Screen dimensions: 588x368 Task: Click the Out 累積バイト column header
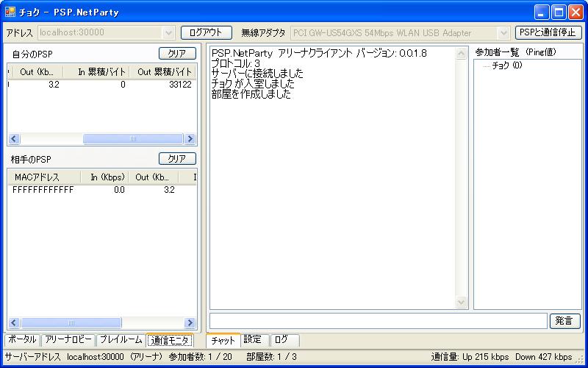point(162,71)
